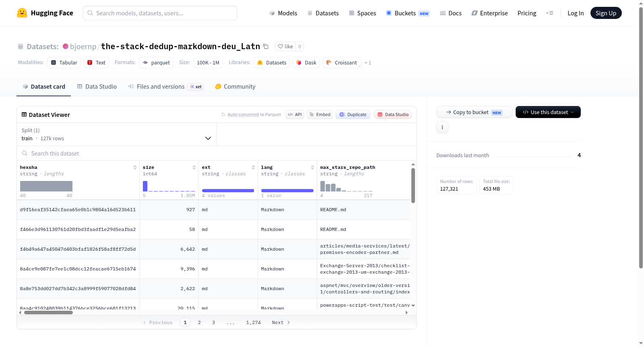644x347 pixels.
Task: Switch to the Data Studio tab
Action: [97, 87]
